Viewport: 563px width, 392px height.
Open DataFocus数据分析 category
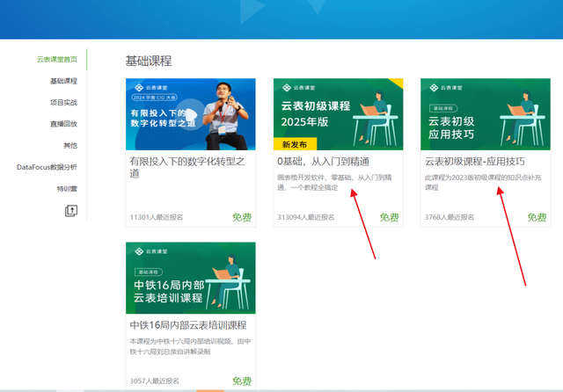pyautogui.click(x=47, y=167)
